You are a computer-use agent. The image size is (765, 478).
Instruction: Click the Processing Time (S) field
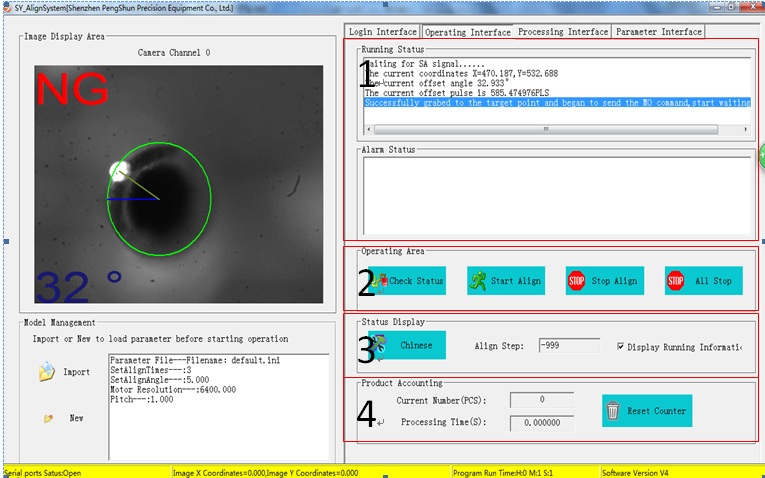coord(541,423)
